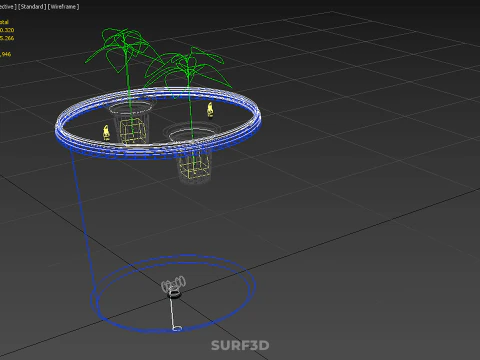Screen dimensions: 480x360
Task: Select the blue bucket top rim
Action: point(158,123)
